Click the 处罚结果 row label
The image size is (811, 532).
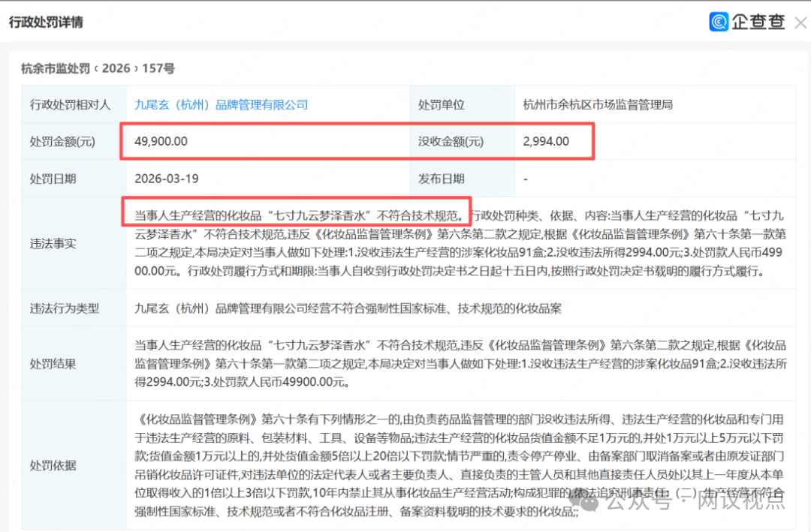click(53, 363)
